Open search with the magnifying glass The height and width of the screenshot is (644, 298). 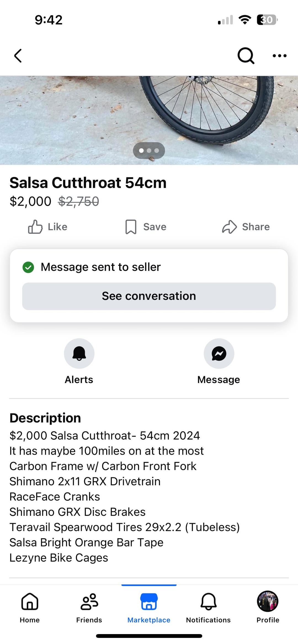(x=246, y=56)
